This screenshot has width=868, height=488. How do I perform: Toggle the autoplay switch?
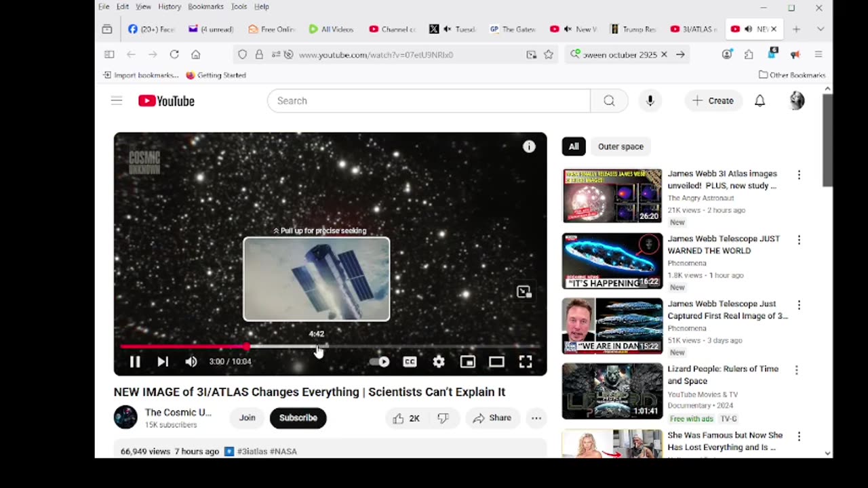[380, 362]
